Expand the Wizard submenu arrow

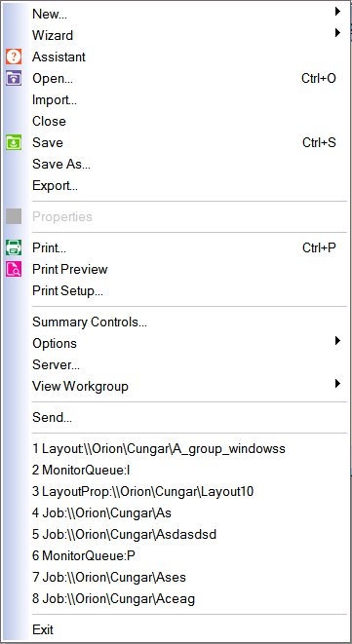point(337,33)
